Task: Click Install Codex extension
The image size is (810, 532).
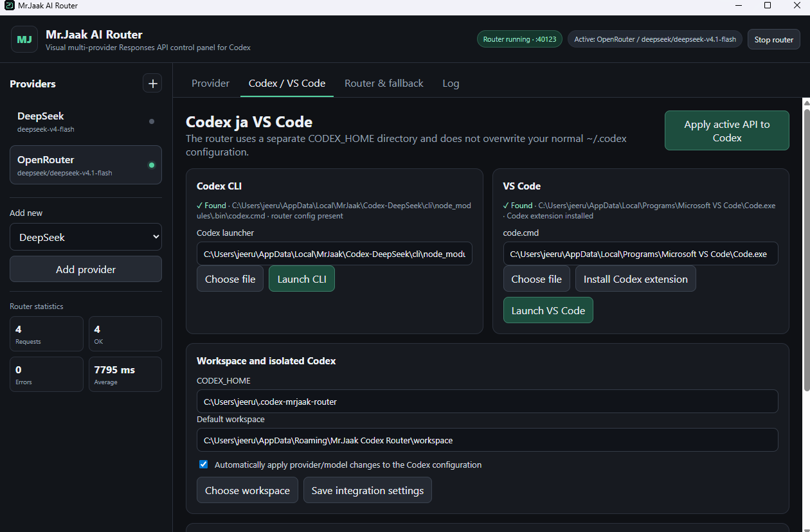Action: click(x=635, y=279)
